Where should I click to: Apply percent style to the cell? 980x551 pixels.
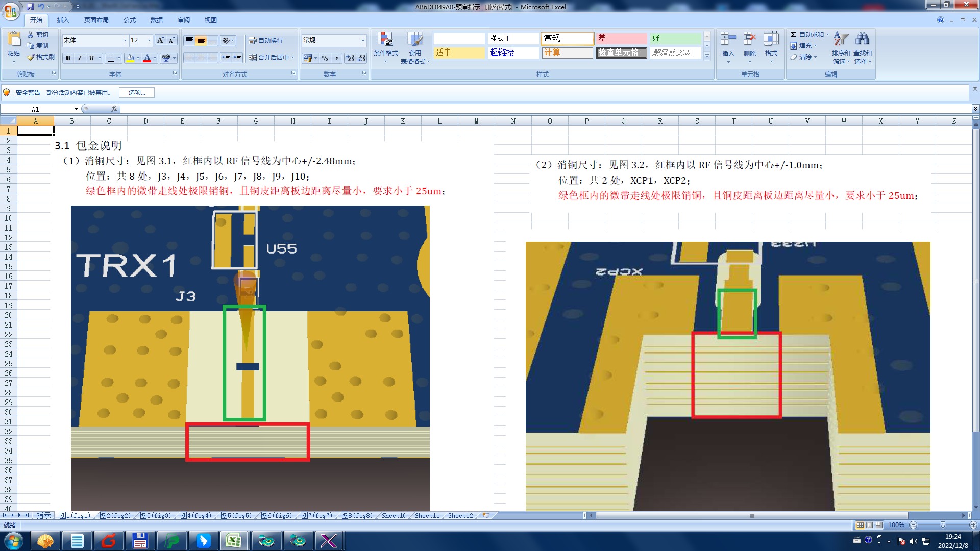click(x=325, y=58)
